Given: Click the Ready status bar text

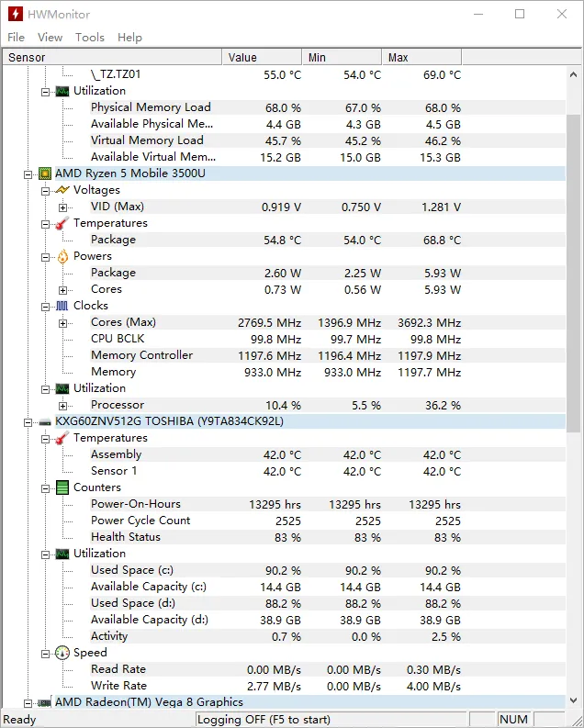Looking at the screenshot, I should [19, 720].
